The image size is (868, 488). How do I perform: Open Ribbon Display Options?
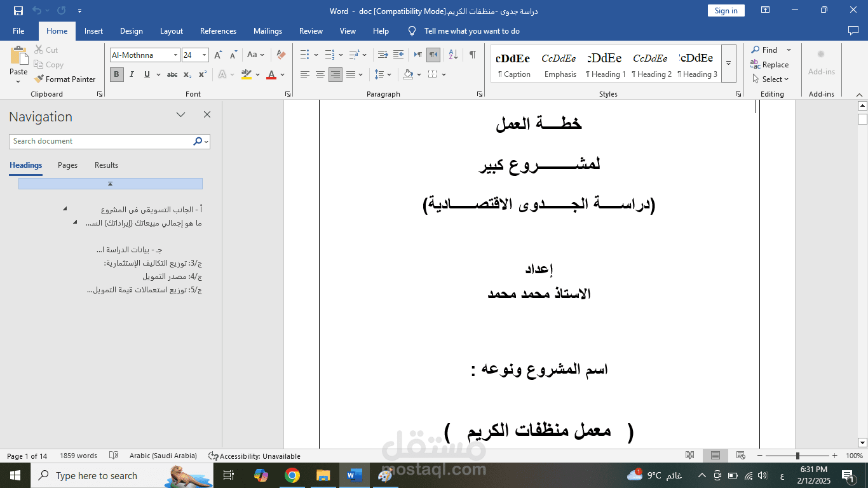(766, 10)
